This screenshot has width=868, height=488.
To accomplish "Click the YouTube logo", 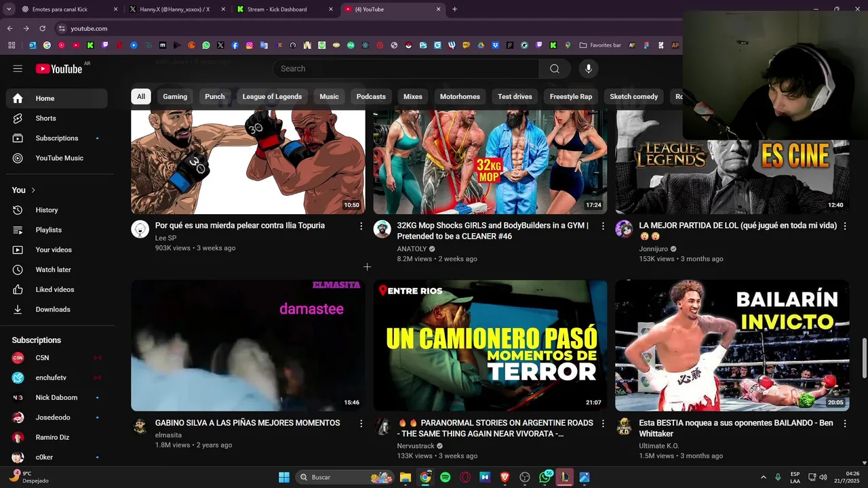I will 59,68.
